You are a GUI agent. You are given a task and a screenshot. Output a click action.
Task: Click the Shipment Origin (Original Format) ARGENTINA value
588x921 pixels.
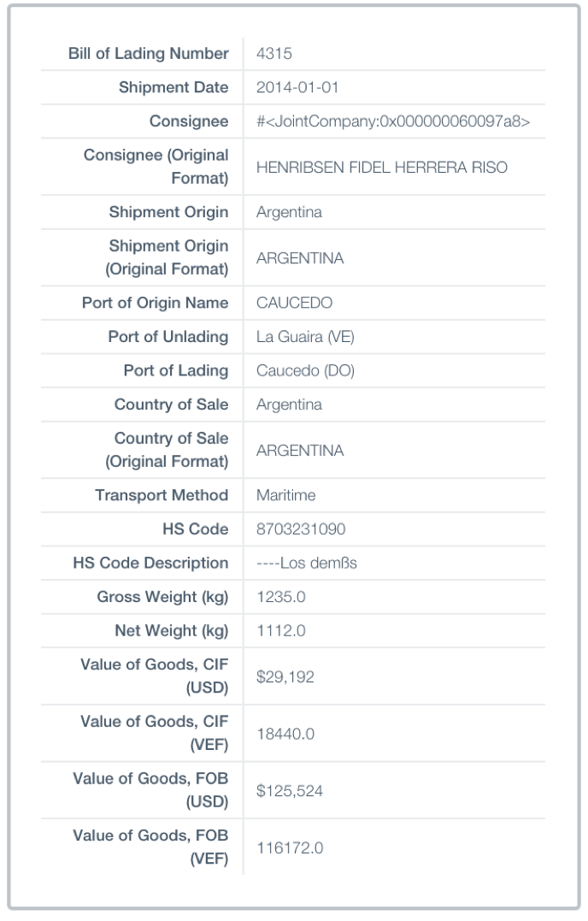300,258
